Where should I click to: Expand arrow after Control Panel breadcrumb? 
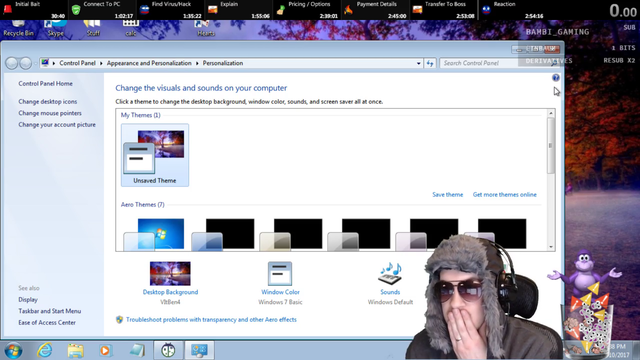(101, 63)
